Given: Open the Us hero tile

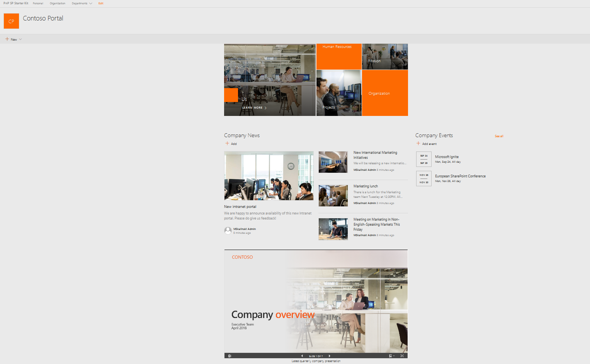Looking at the screenshot, I should point(270,80).
